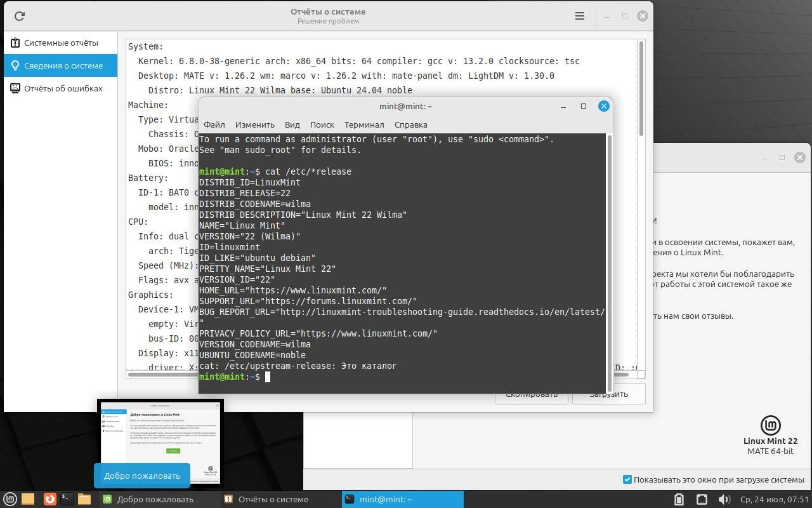Click 'SUPPORT_URL' line in terminal
Image resolution: width=812 pixels, height=508 pixels.
[308, 301]
